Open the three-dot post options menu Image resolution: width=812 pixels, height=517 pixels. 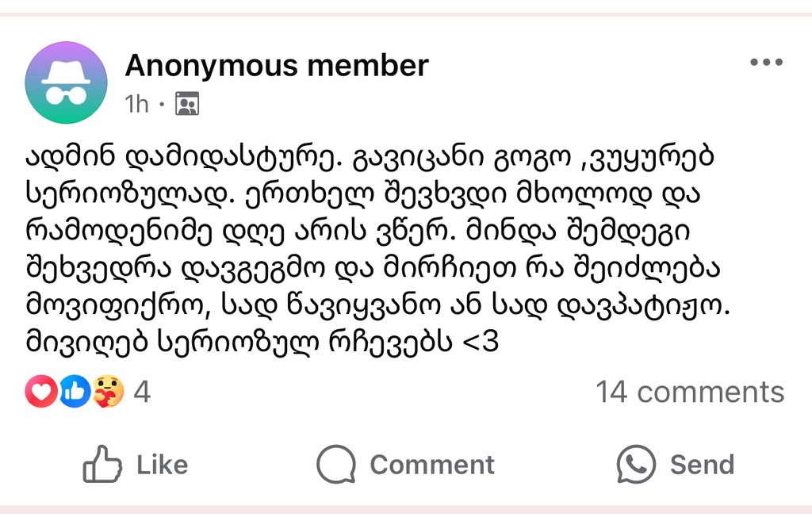766,63
